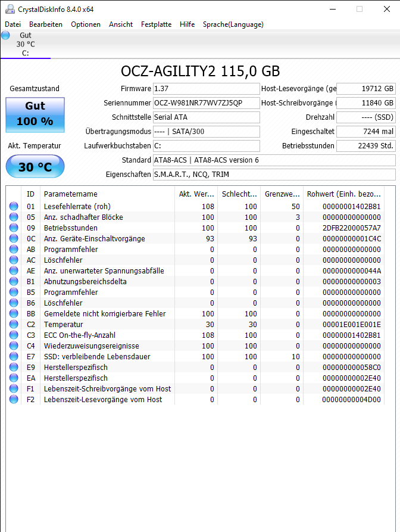Click status orb of C2 Temperatur row
This screenshot has height=532, width=400.
point(14,324)
